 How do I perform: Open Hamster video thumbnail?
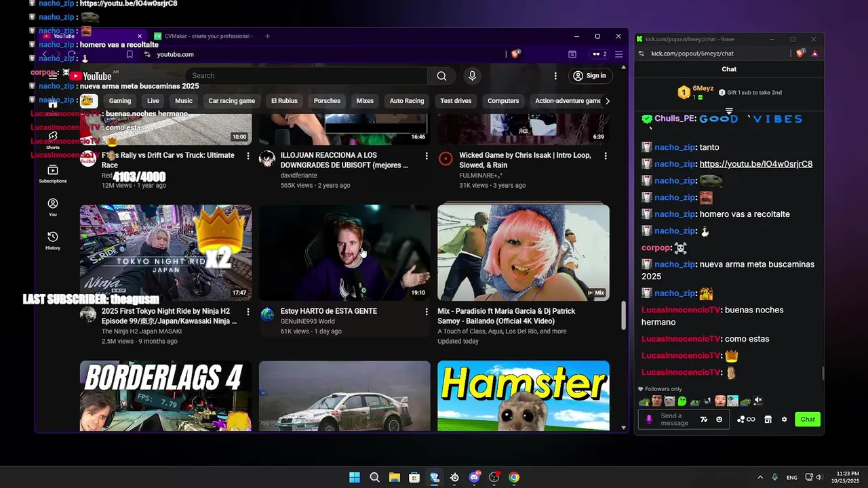point(524,396)
